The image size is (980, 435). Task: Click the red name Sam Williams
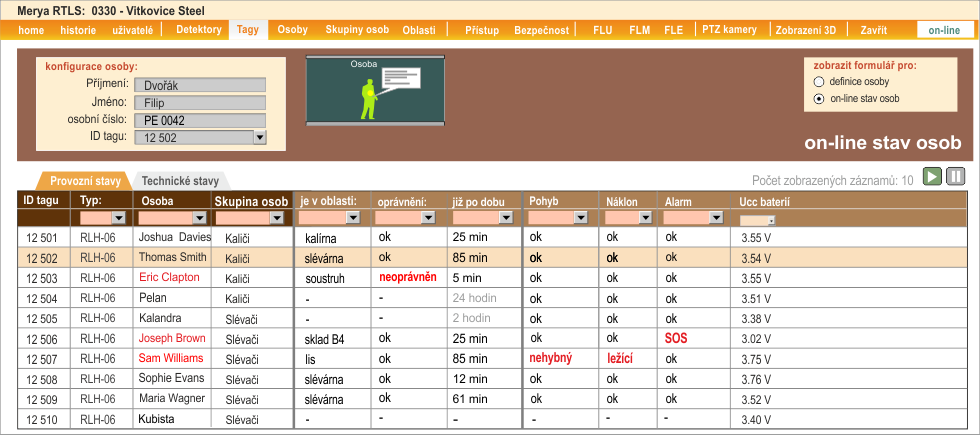[x=171, y=358]
